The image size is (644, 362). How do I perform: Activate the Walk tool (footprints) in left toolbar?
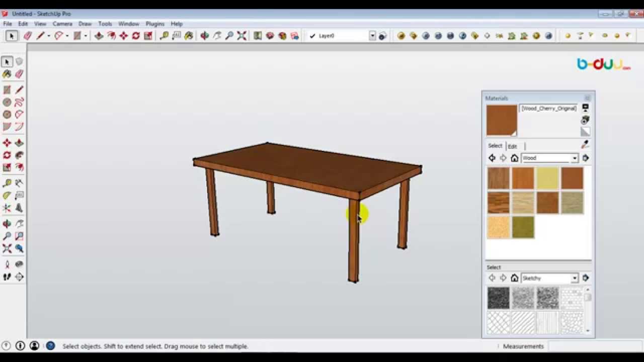(7, 277)
